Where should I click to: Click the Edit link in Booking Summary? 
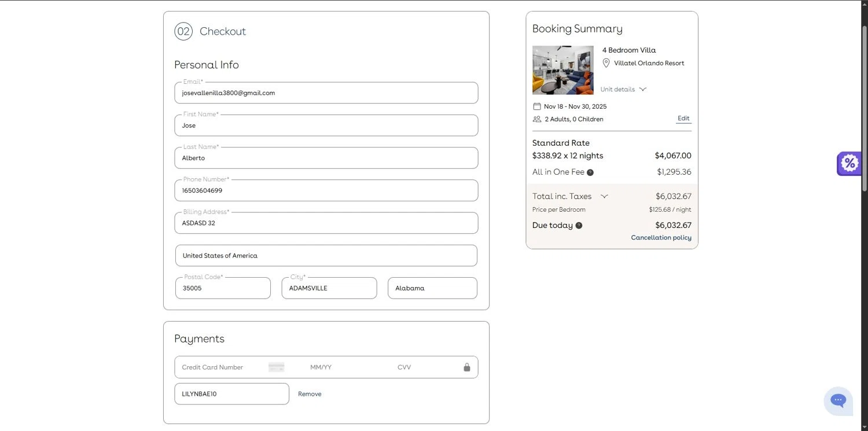pos(683,119)
